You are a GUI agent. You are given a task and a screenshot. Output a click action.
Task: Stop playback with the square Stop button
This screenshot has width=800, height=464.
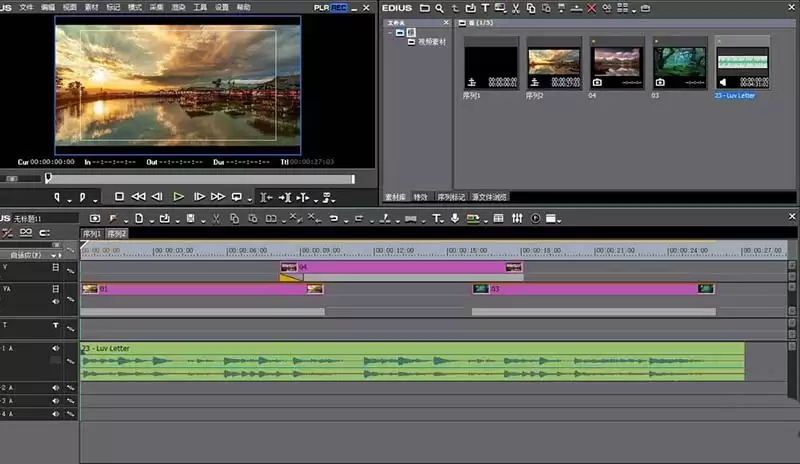point(119,197)
